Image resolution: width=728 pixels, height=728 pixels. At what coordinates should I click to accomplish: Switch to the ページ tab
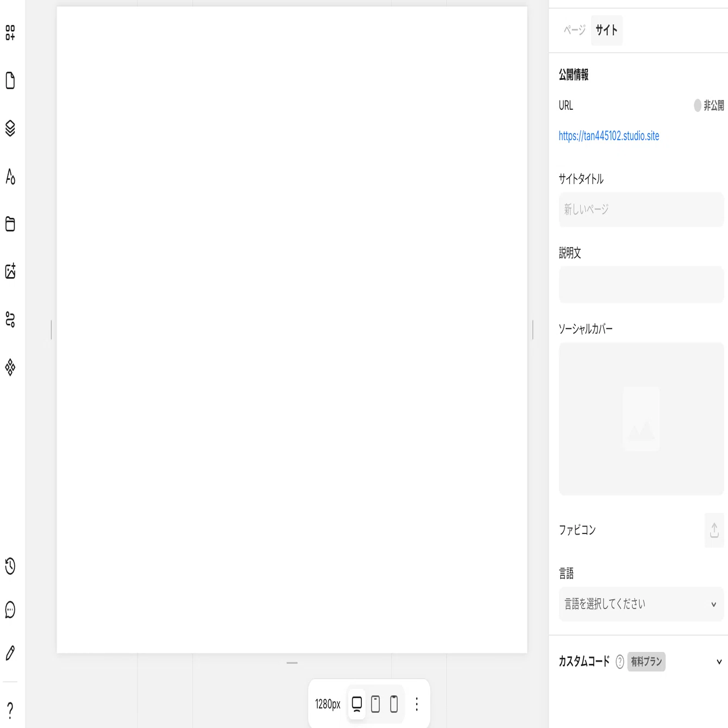[x=574, y=30]
